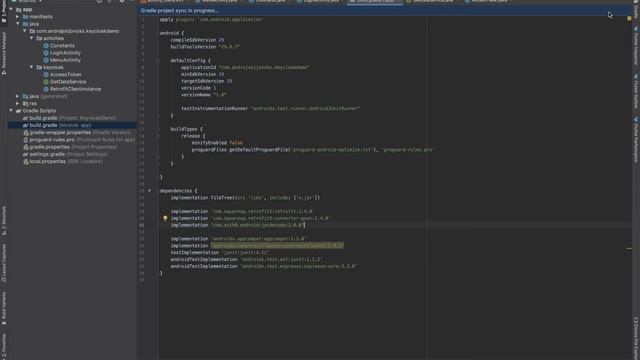Click icon of proguard-rules.pro file
This screenshot has width=640, height=360.
click(x=26, y=140)
